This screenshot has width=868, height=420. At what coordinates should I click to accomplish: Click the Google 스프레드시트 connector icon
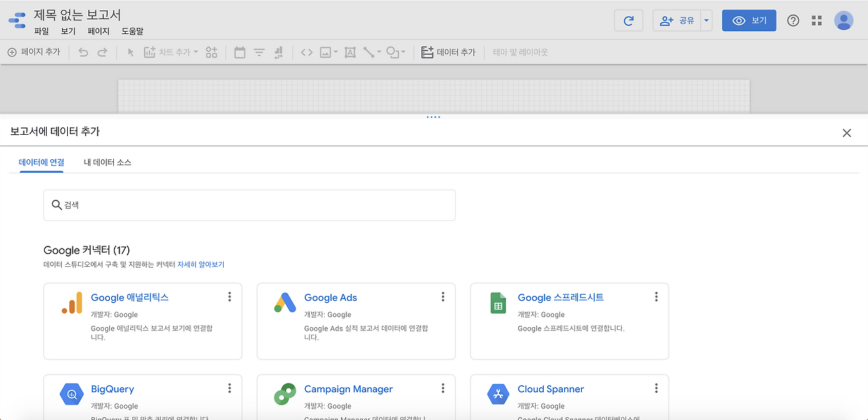click(x=498, y=303)
